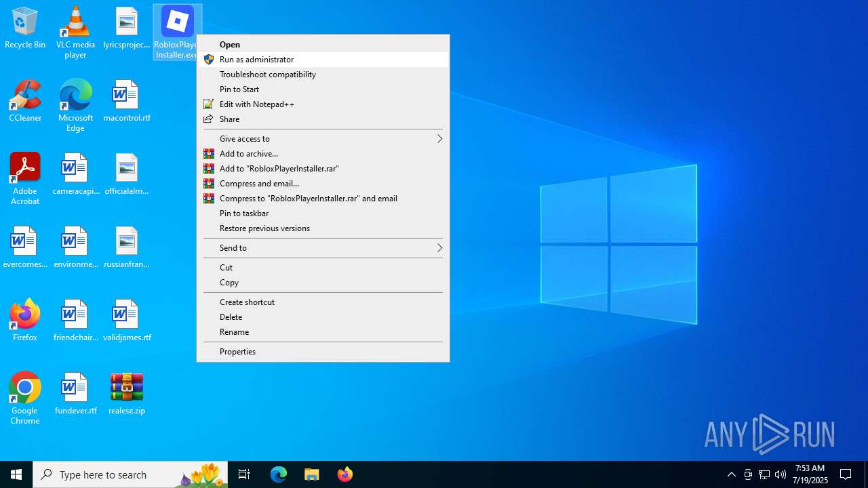Viewport: 868px width, 488px height.
Task: Open Task View from the taskbar
Action: 244,474
